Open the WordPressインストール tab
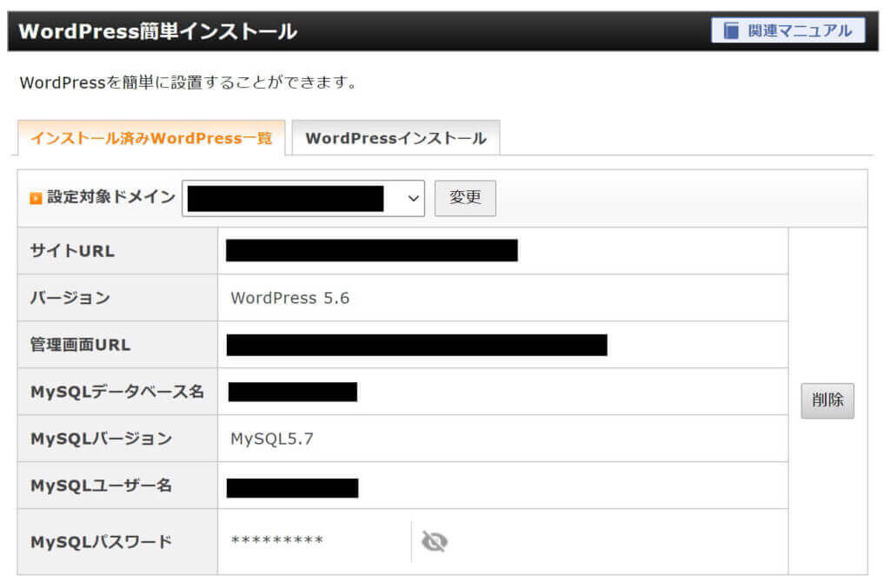Image resolution: width=890 pixels, height=588 pixels. pos(395,138)
